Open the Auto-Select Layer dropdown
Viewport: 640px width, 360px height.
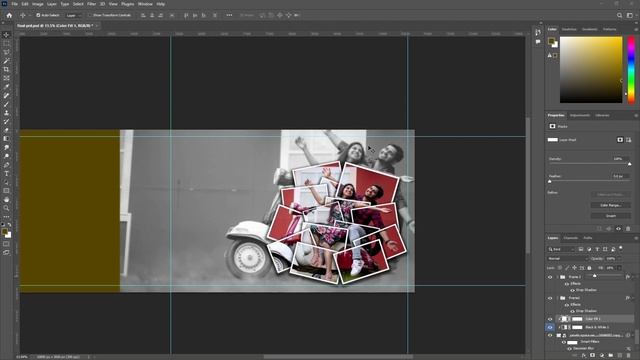pyautogui.click(x=73, y=15)
